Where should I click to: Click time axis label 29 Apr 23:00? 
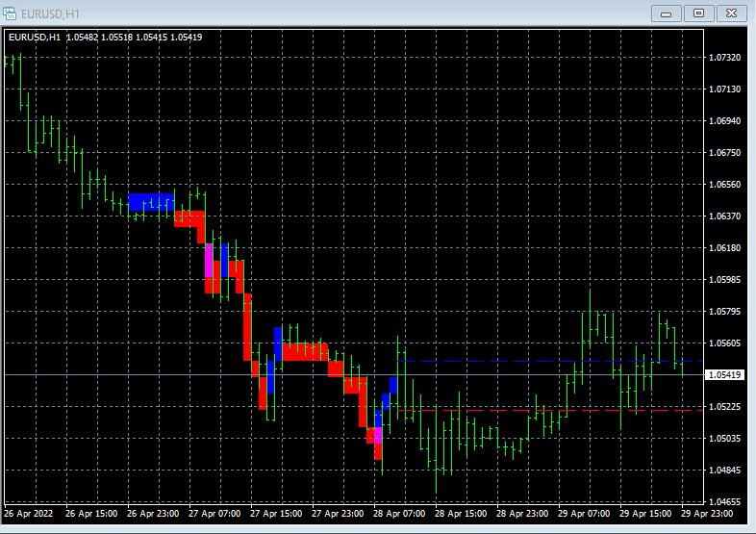pyautogui.click(x=707, y=514)
